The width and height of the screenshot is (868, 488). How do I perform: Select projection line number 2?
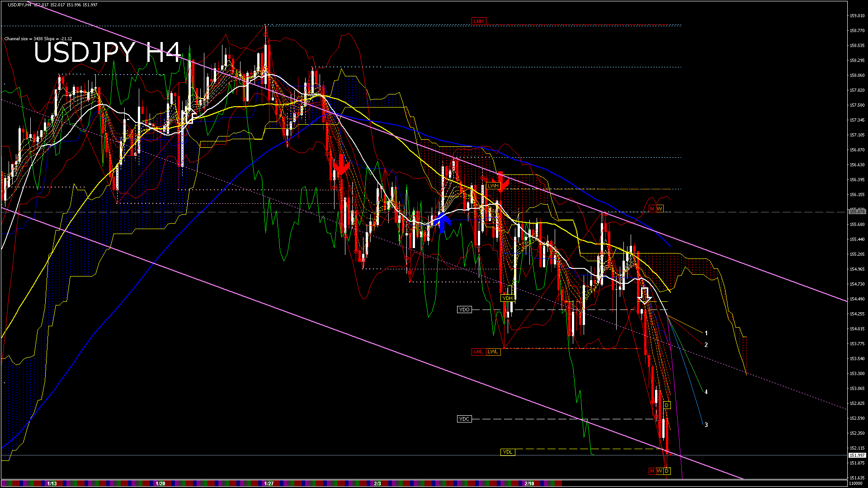click(x=706, y=345)
